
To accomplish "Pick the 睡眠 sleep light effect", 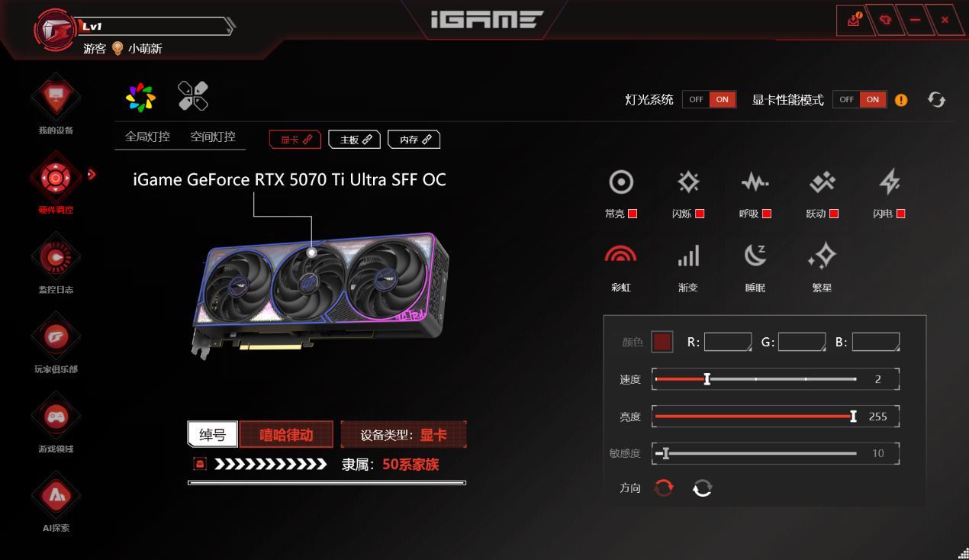I will click(x=755, y=255).
